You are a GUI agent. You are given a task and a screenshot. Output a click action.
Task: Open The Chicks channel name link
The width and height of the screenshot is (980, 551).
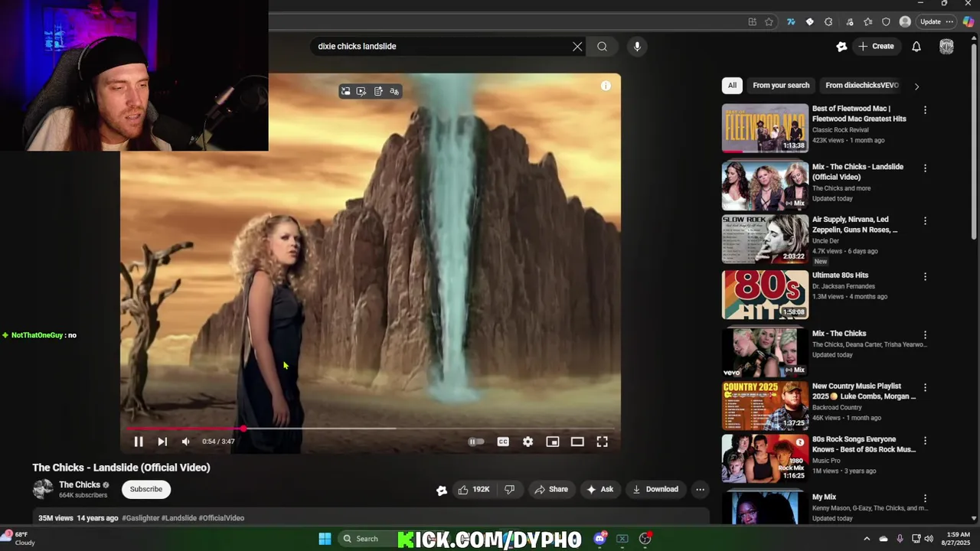(x=80, y=484)
